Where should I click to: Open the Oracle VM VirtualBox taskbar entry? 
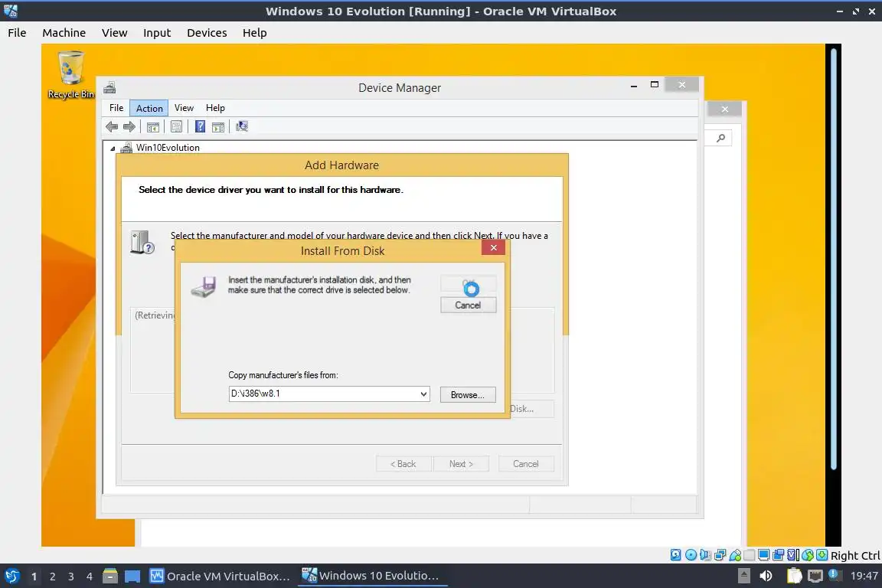click(220, 577)
